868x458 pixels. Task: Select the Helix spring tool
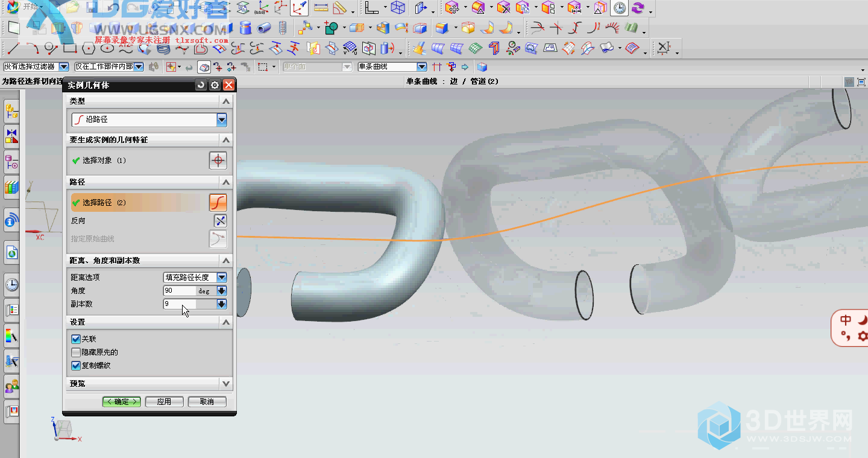(x=164, y=48)
